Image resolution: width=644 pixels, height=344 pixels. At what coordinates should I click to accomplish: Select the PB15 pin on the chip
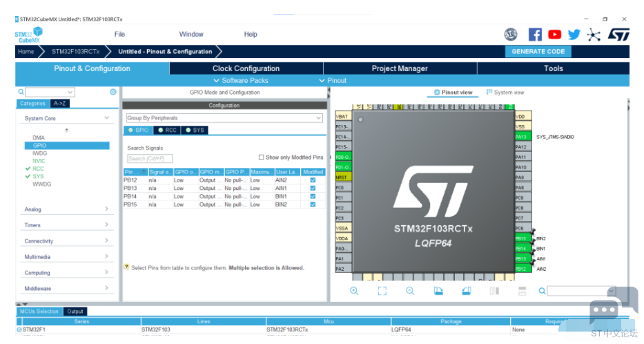coord(523,238)
